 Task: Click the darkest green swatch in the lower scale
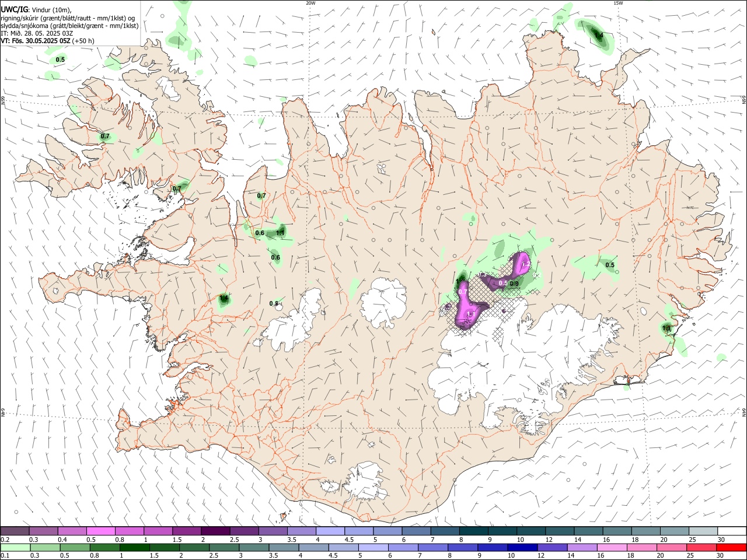[134, 547]
